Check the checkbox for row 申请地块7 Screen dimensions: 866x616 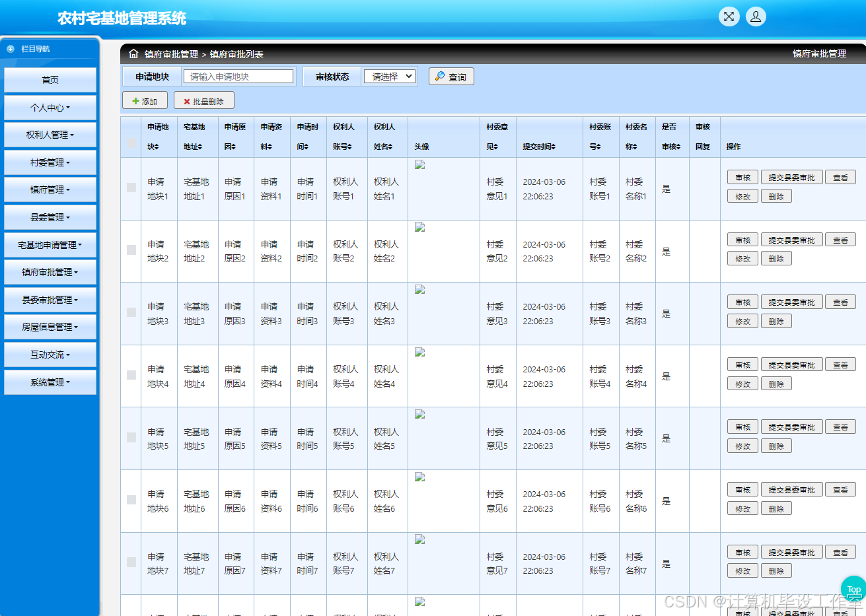(x=131, y=562)
